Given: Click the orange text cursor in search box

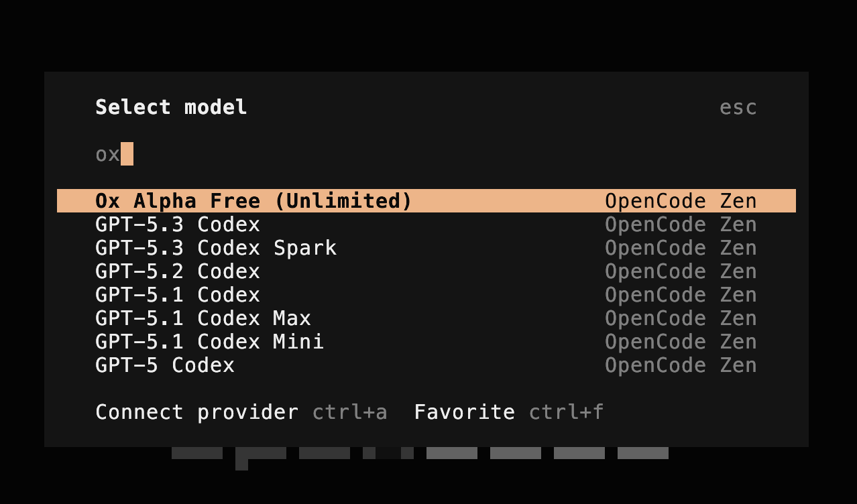Looking at the screenshot, I should coord(127,154).
